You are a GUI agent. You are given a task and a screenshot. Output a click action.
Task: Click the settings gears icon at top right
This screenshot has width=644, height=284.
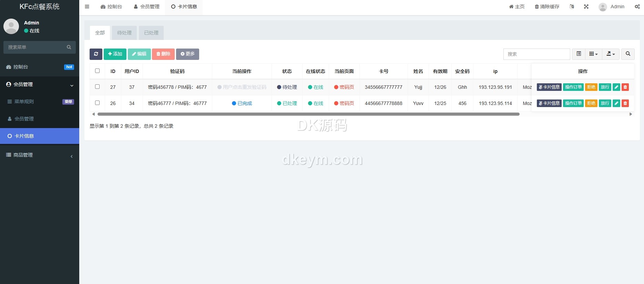637,7
